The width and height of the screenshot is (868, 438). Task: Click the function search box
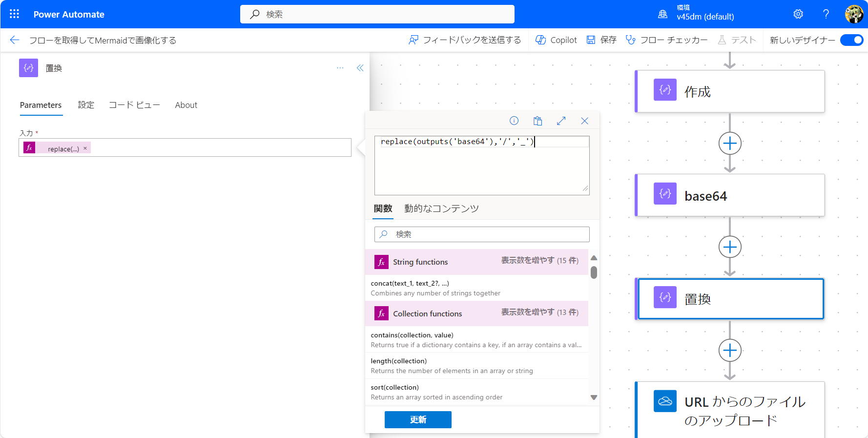click(x=482, y=234)
